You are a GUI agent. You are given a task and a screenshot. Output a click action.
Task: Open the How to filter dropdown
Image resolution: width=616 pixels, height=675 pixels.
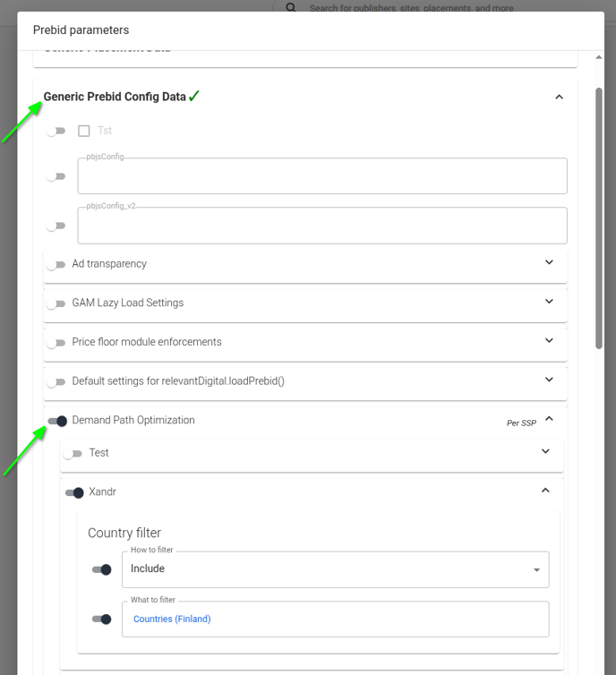[335, 569]
